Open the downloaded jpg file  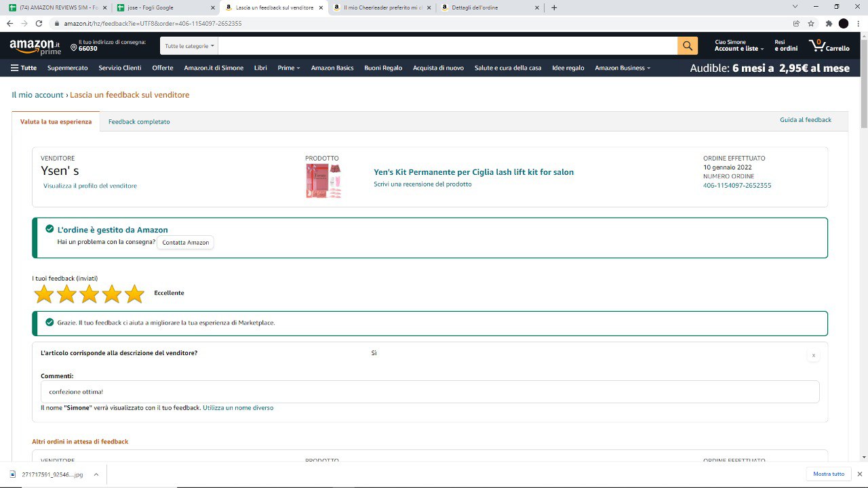(x=47, y=474)
